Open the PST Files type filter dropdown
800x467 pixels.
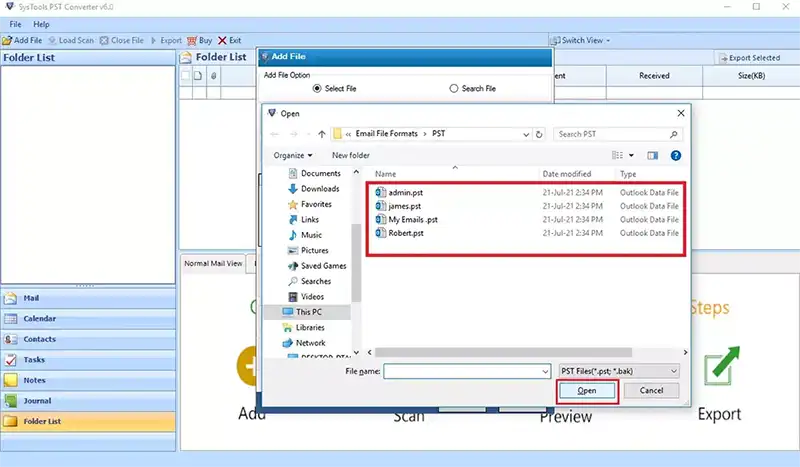619,372
